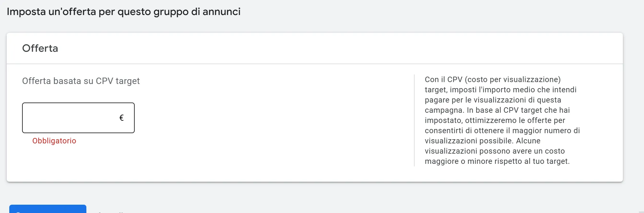This screenshot has width=644, height=213.
Task: Click the euro currency symbol in the bid field
Action: [122, 118]
